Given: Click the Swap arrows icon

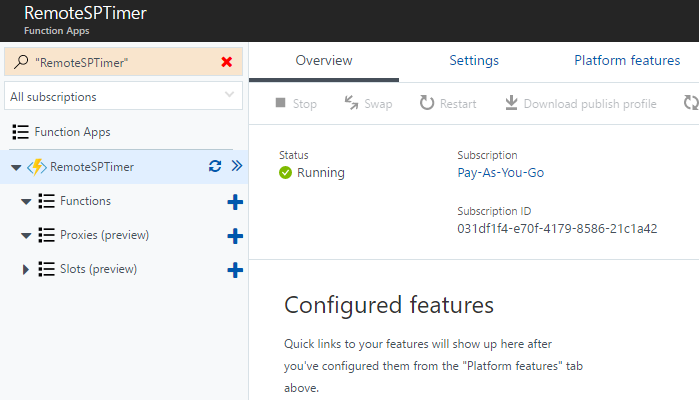Looking at the screenshot, I should (x=351, y=103).
